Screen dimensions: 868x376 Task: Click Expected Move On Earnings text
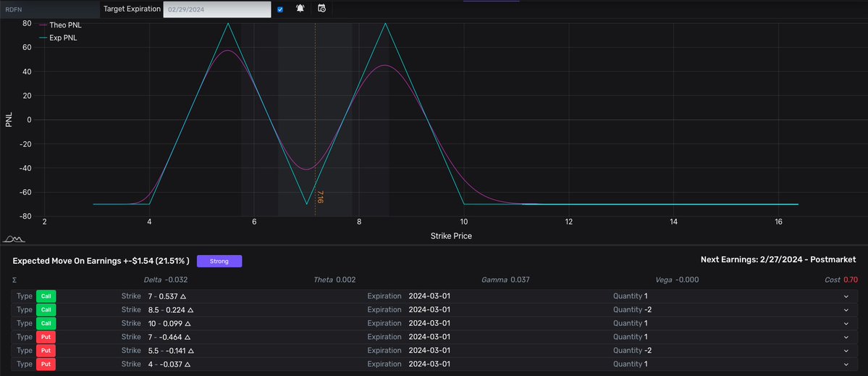(101, 261)
